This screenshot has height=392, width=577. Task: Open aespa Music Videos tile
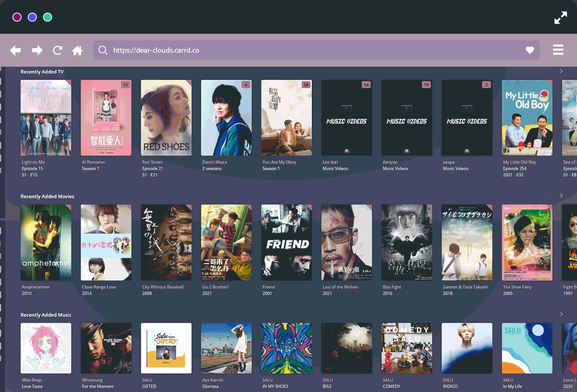[467, 118]
